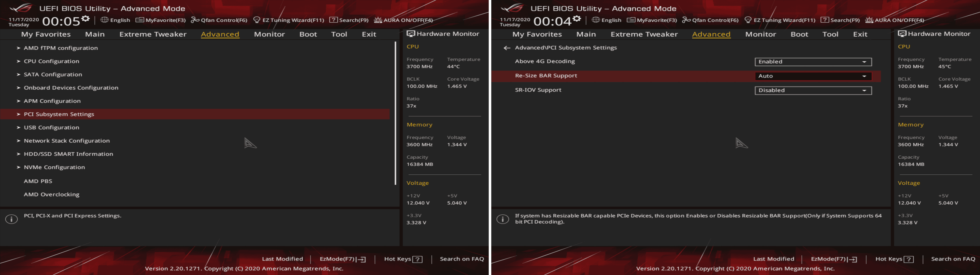The height and width of the screenshot is (275, 980).
Task: Open Qfan Control(F6) on the 00:04 screen
Action: (x=710, y=20)
